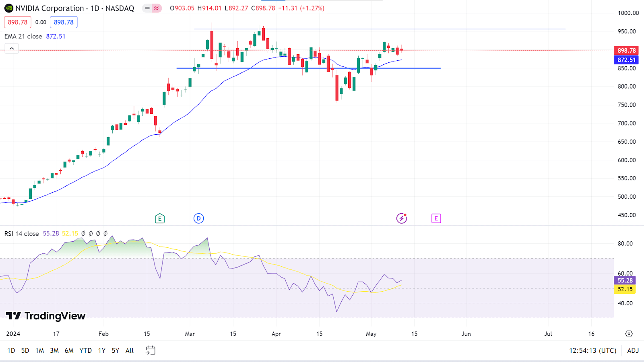Click the 12:54:13 (UTC) timezone button
Screen dimensions: 644x362
pyautogui.click(x=592, y=350)
